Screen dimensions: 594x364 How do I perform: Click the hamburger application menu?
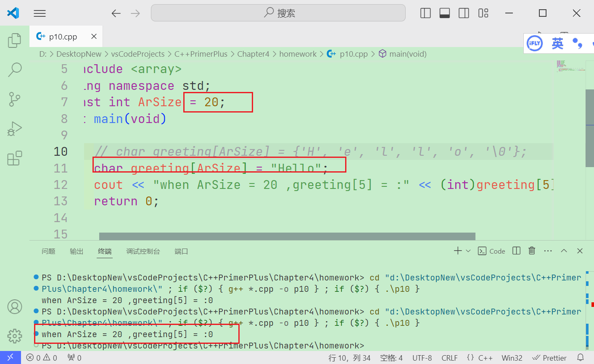tap(40, 13)
